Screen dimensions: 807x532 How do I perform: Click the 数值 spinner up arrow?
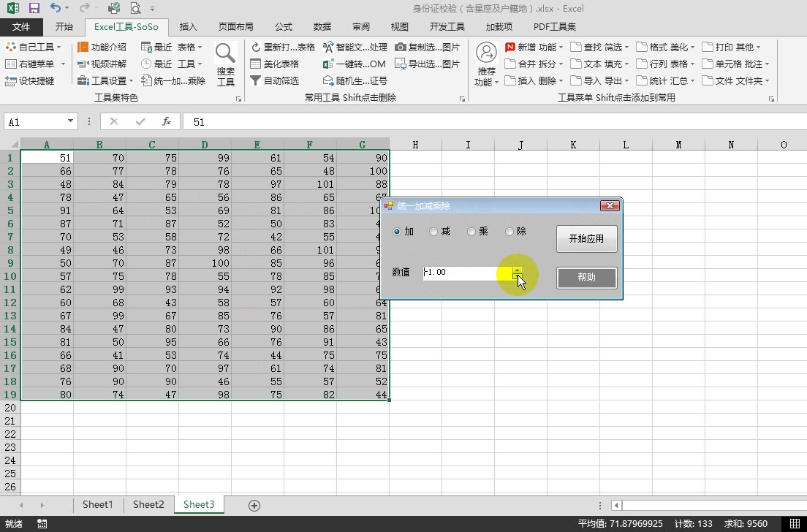click(518, 268)
